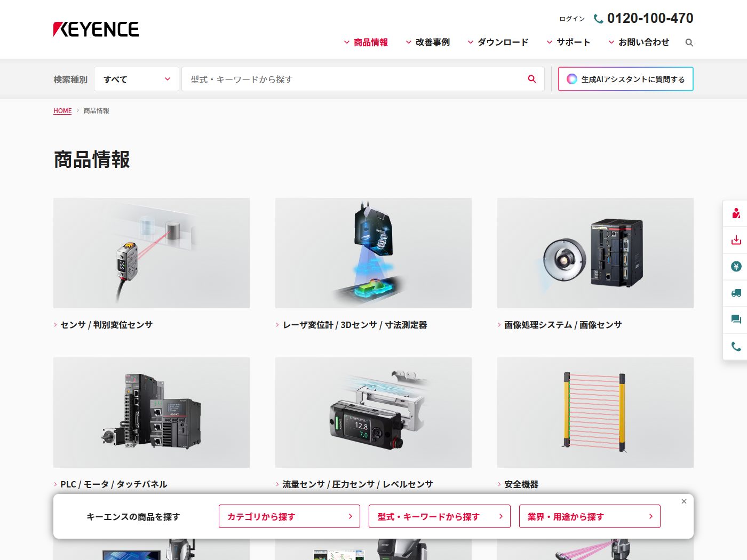This screenshot has width=747, height=560.
Task: Click the red search icon in keyword field
Action: (x=531, y=79)
